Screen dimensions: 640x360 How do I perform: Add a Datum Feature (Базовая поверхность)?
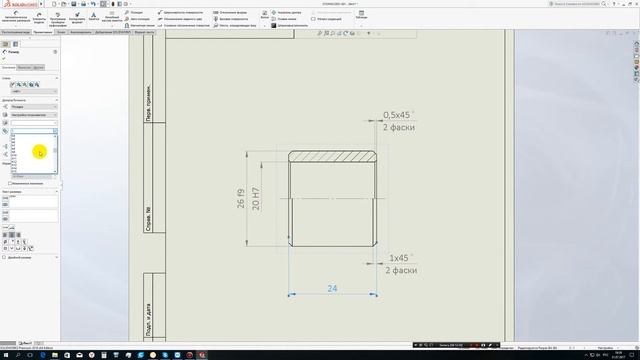(231, 19)
